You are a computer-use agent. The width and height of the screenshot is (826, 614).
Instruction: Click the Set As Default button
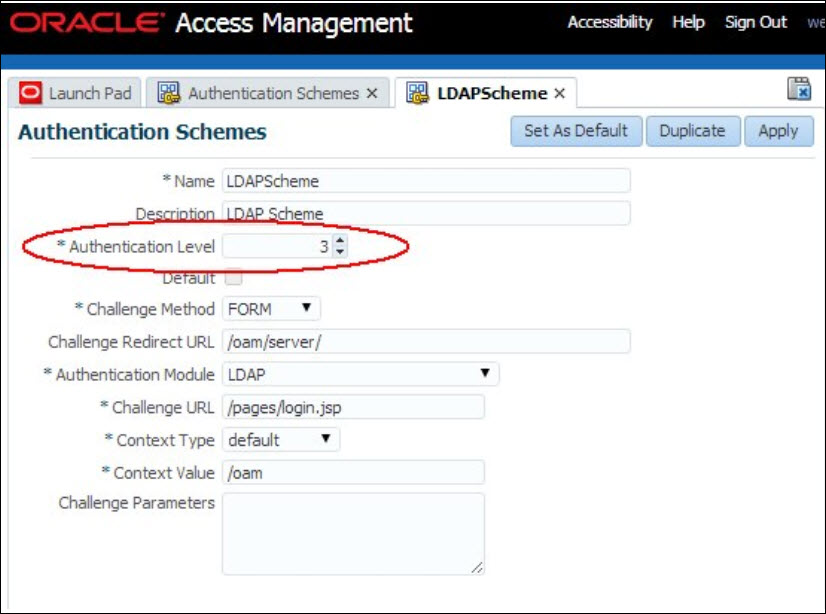[576, 131]
